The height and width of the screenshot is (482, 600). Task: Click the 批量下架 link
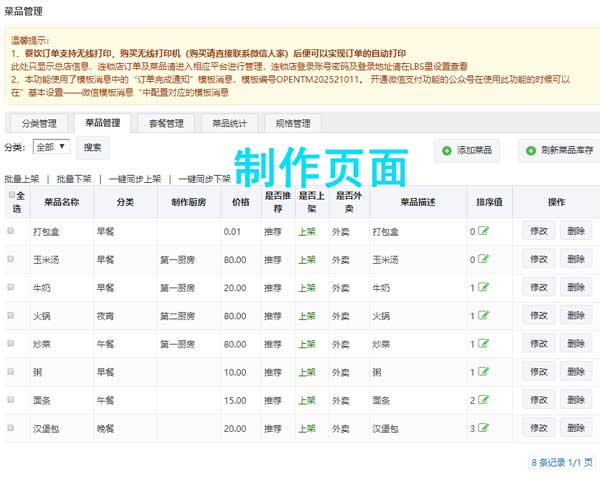[74, 179]
